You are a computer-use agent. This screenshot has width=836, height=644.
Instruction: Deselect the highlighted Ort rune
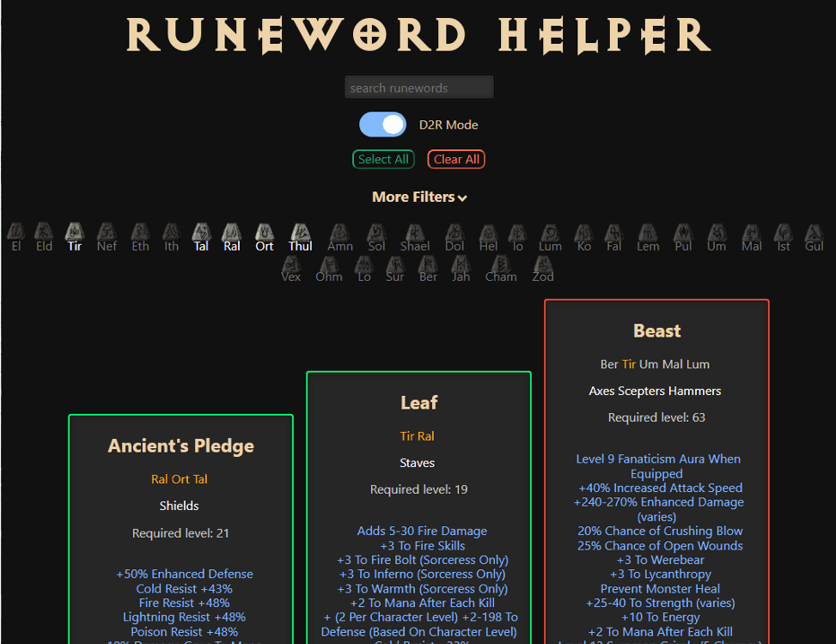click(x=265, y=232)
